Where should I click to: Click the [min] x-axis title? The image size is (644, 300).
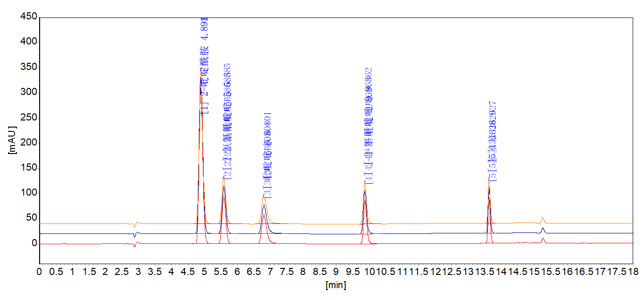point(335,285)
